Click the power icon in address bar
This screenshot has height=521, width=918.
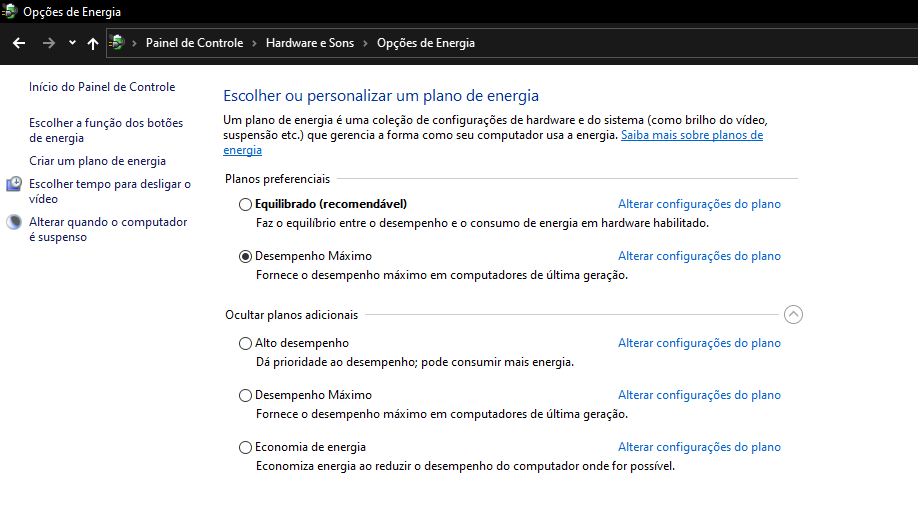(118, 43)
